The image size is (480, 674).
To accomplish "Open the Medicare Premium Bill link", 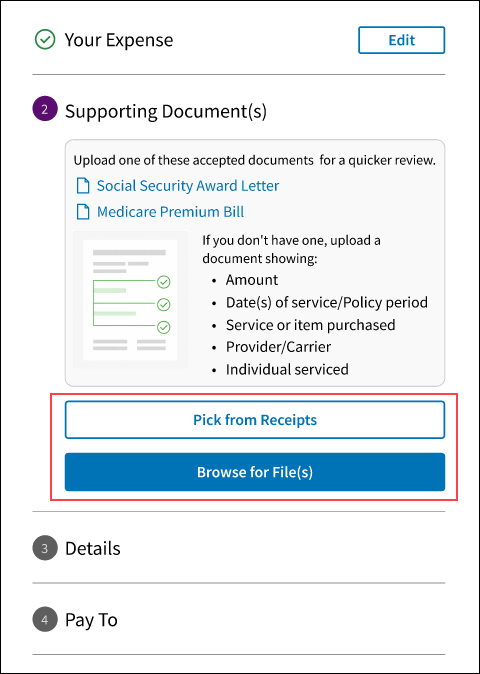I will coord(170,212).
